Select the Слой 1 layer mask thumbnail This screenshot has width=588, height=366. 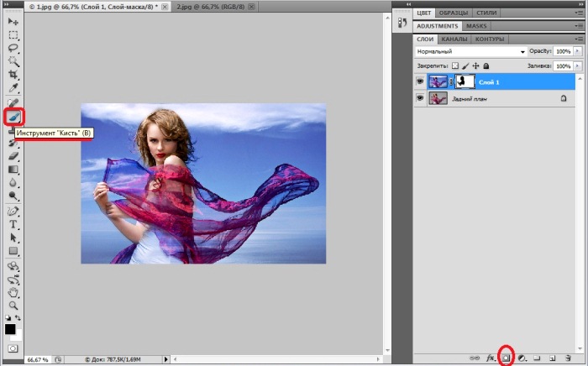[x=465, y=81]
